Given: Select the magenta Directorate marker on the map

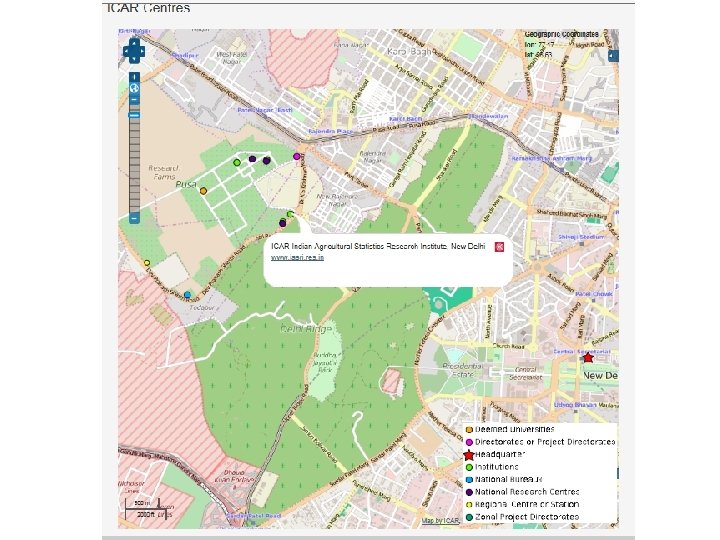Looking at the screenshot, I should click(x=297, y=157).
